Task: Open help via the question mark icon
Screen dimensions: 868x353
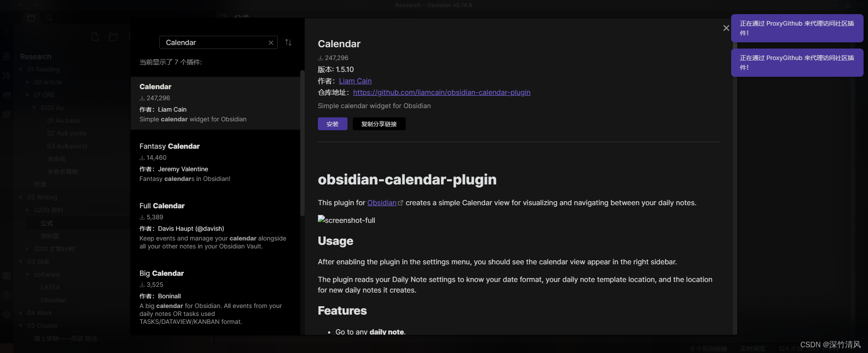Action: click(x=7, y=294)
